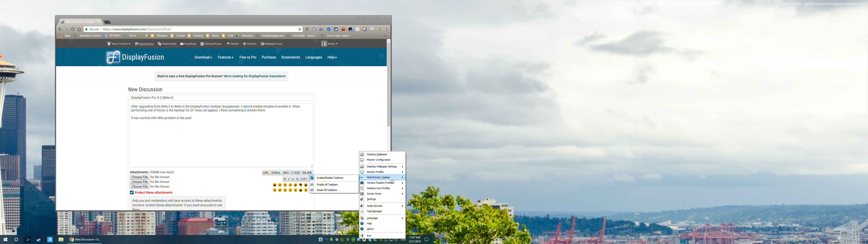Click the sunglasses smiley emoticon

301,185
